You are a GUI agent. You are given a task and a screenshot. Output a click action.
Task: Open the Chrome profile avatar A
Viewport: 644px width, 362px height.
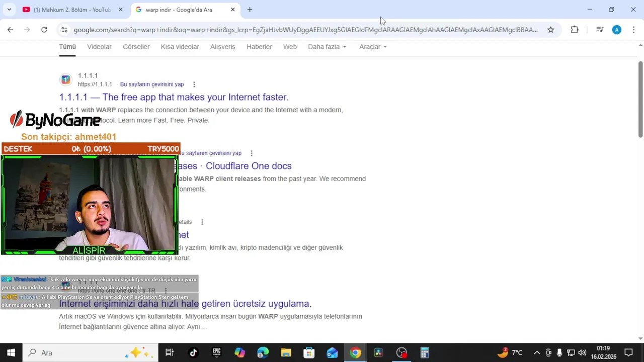616,30
